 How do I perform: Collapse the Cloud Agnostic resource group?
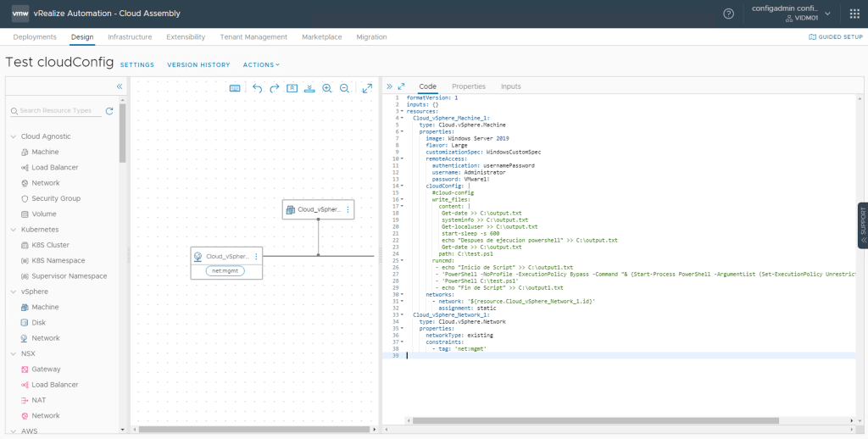click(14, 136)
